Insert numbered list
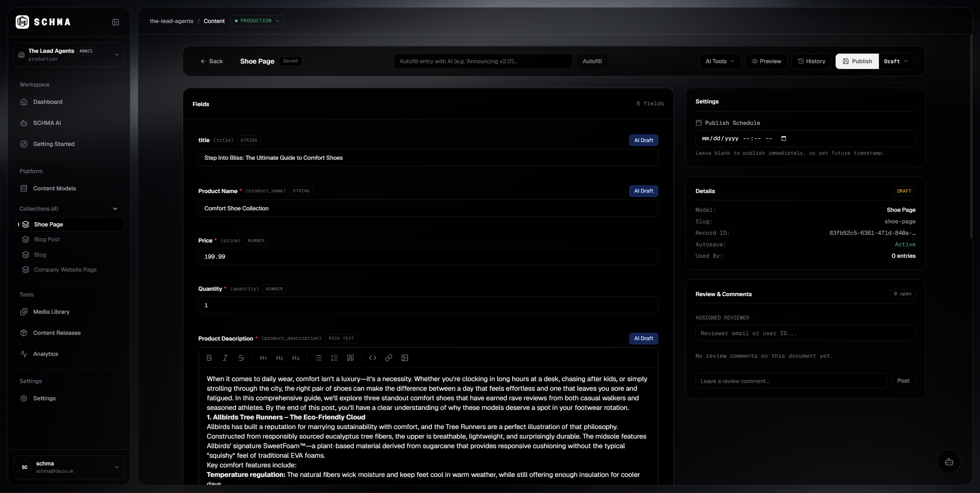 (334, 358)
